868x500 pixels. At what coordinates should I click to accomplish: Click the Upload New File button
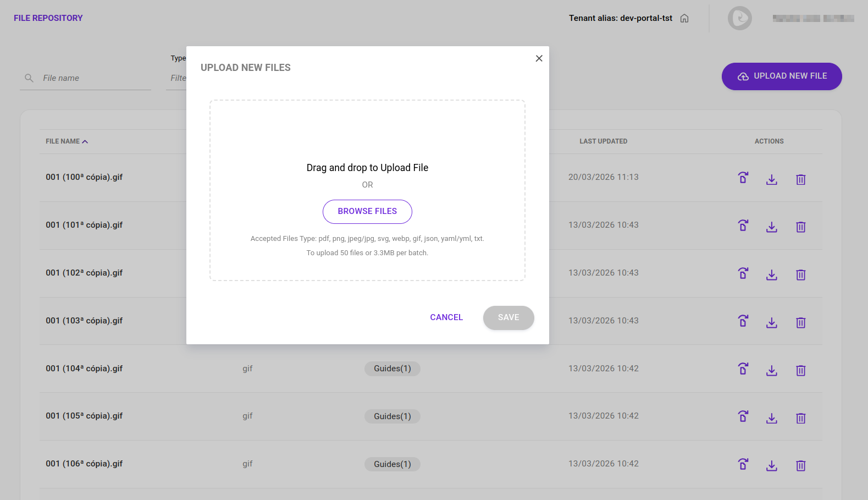point(782,76)
